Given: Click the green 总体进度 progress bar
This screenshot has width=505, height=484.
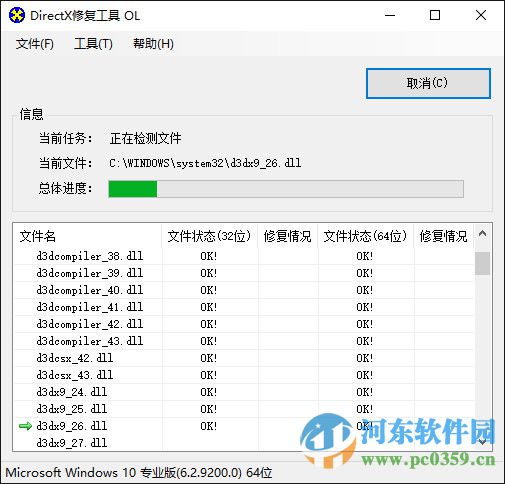Looking at the screenshot, I should pyautogui.click(x=286, y=189).
